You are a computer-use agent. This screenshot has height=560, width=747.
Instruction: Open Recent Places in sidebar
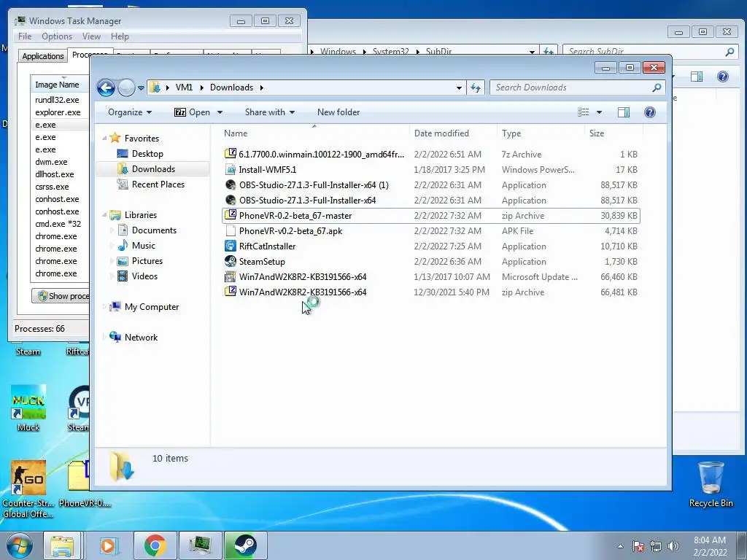[158, 184]
